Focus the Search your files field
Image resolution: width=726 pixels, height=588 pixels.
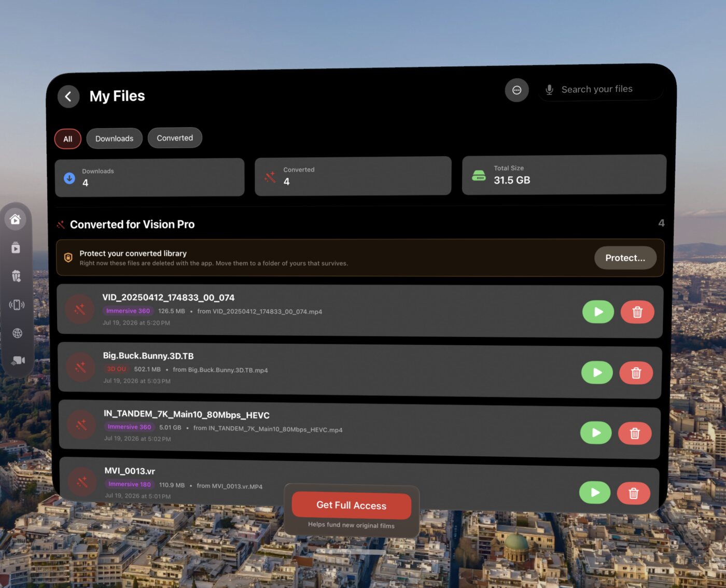601,89
